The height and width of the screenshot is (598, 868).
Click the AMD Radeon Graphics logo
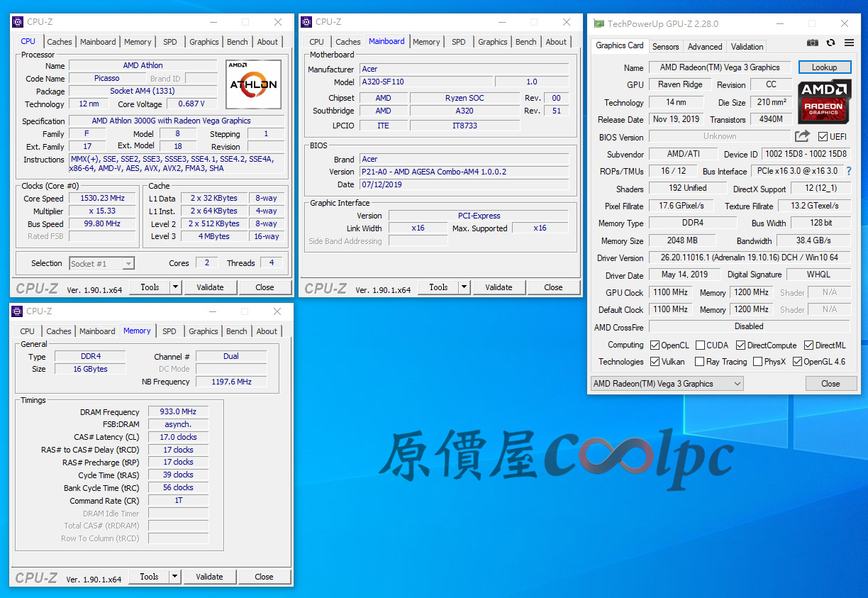pos(825,103)
